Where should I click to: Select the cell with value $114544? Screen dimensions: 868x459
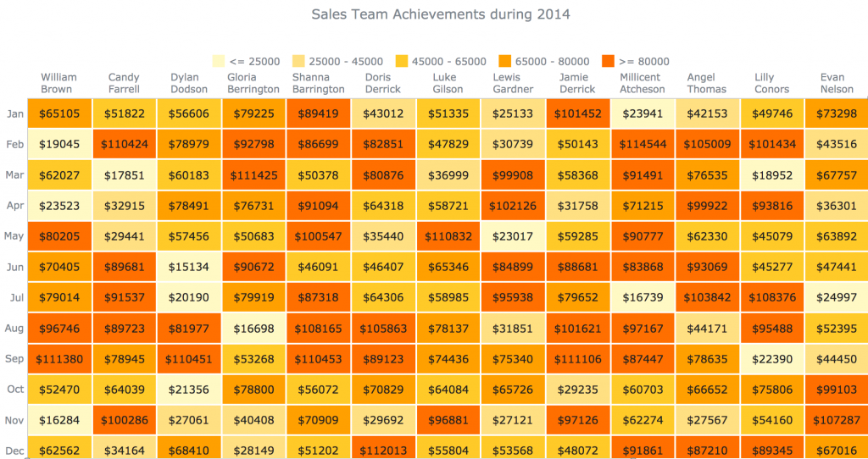pyautogui.click(x=643, y=144)
